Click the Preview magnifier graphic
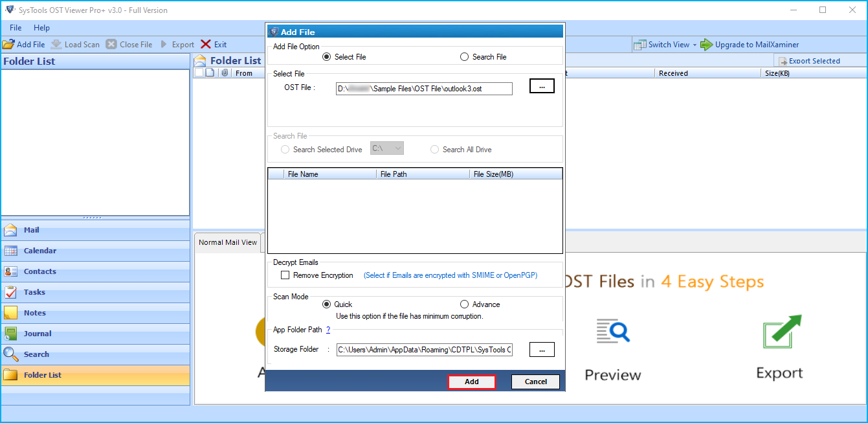Viewport: 868px width, 423px height. (x=613, y=331)
